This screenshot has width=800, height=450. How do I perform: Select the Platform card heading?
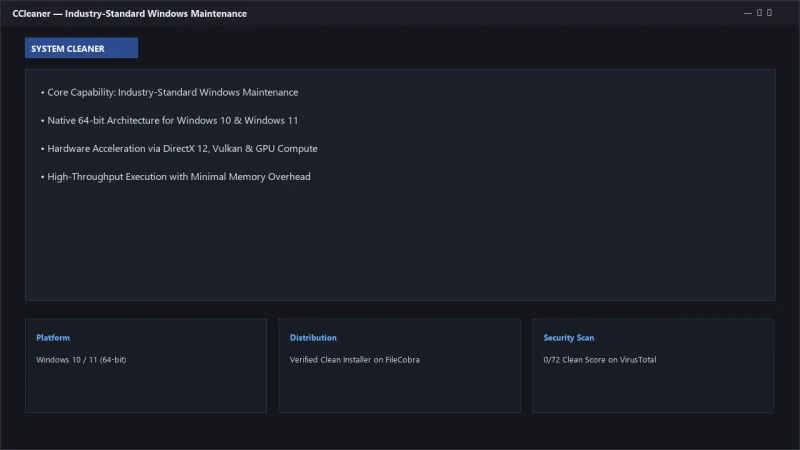(53, 338)
